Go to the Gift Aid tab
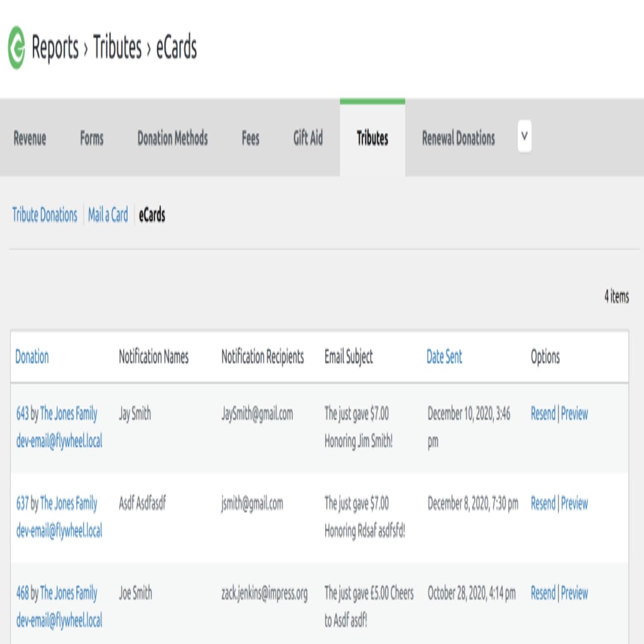This screenshot has height=644, width=644. pos(308,138)
